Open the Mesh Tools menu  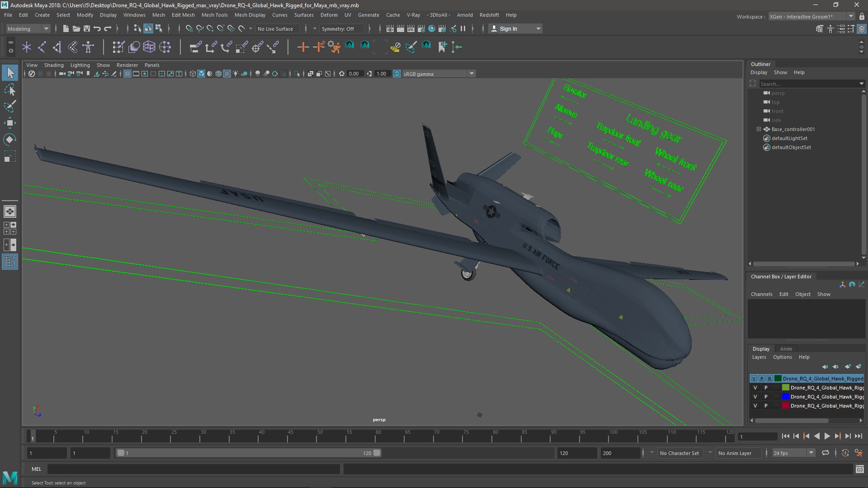(214, 15)
